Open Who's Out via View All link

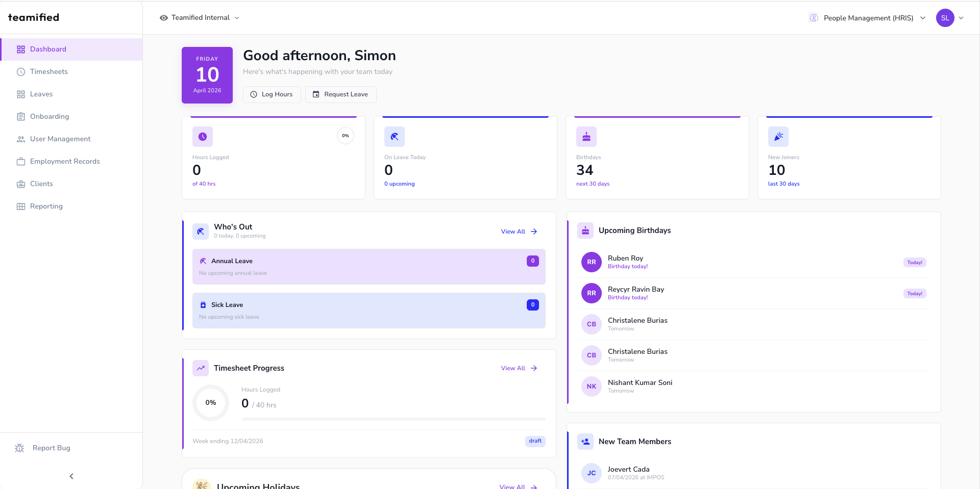518,231
